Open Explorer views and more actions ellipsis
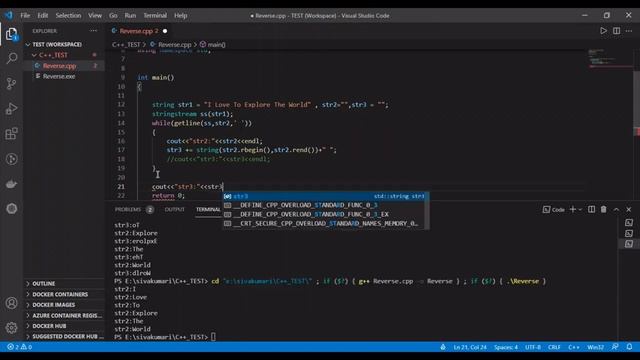 [93, 31]
